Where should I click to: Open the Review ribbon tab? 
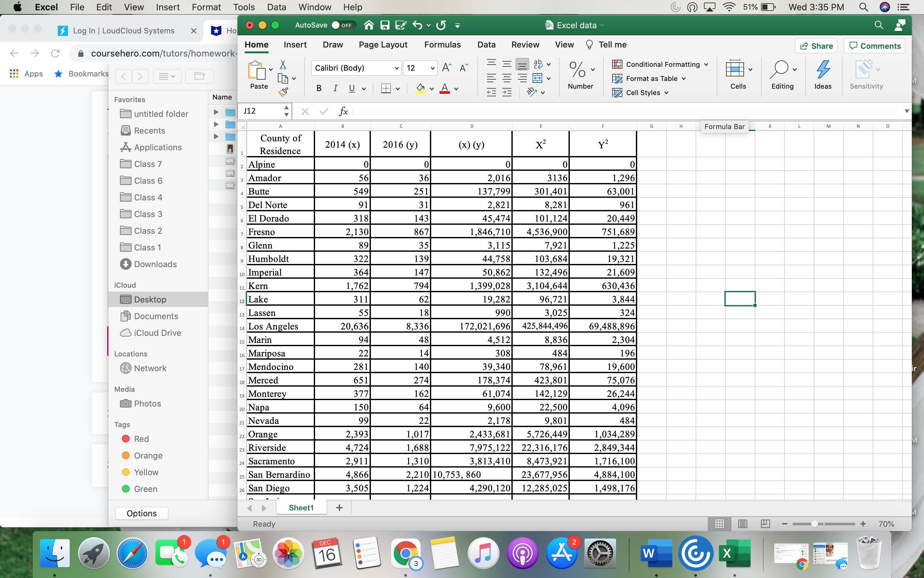(525, 45)
